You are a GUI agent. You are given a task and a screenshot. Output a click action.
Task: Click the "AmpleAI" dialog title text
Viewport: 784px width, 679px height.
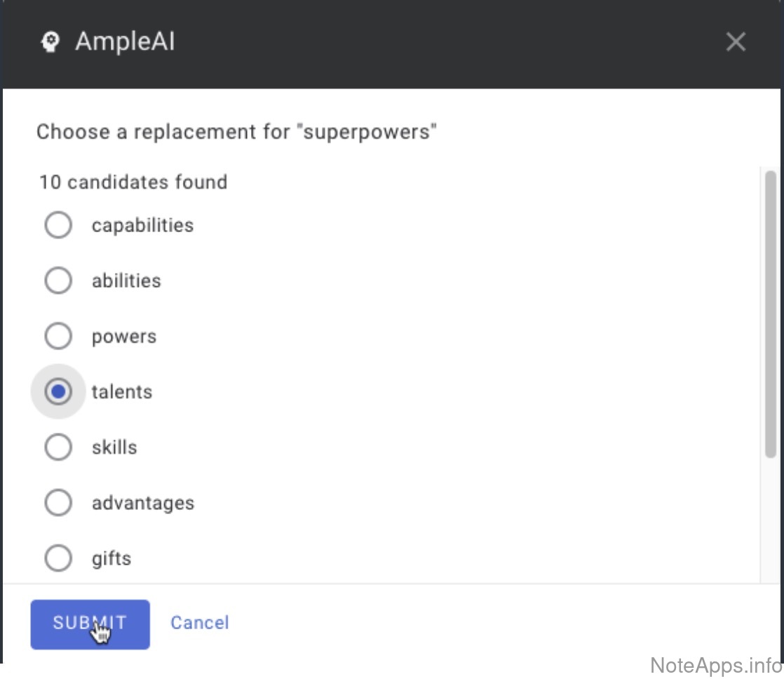125,42
